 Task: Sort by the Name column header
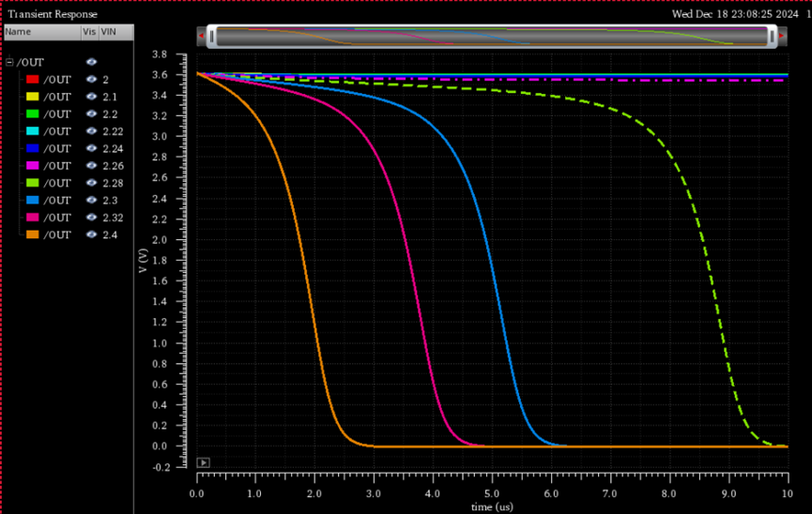tap(42, 32)
